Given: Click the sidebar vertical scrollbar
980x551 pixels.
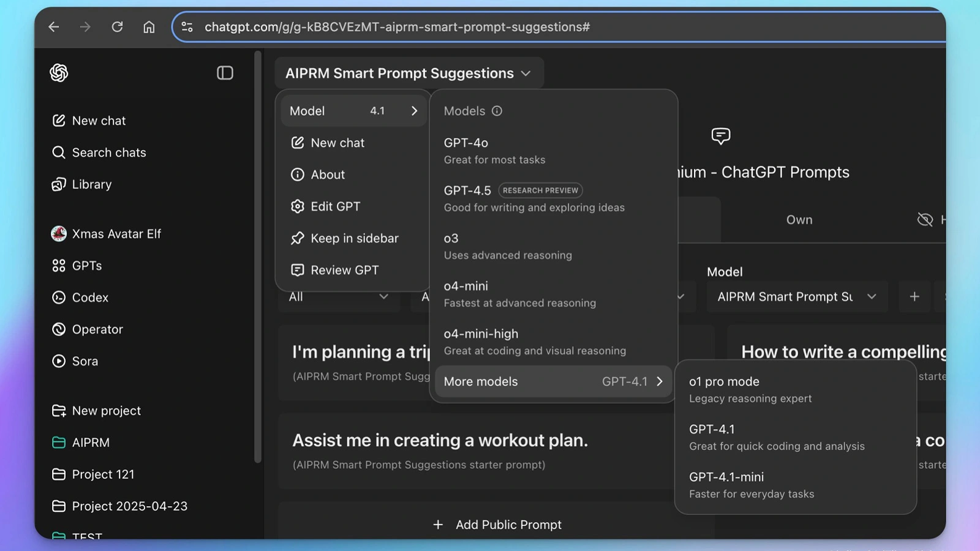Looking at the screenshot, I should coord(258,257).
